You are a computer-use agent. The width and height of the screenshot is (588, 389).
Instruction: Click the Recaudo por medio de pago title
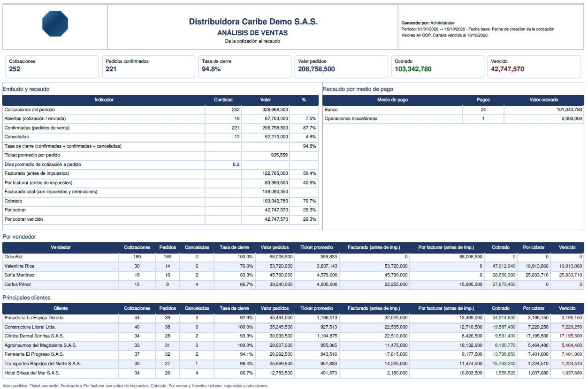358,89
